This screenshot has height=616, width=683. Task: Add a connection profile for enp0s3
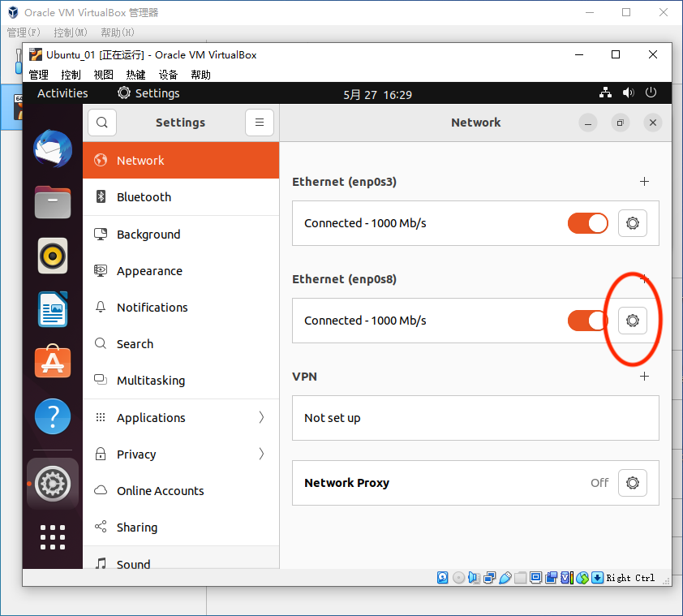tap(644, 181)
